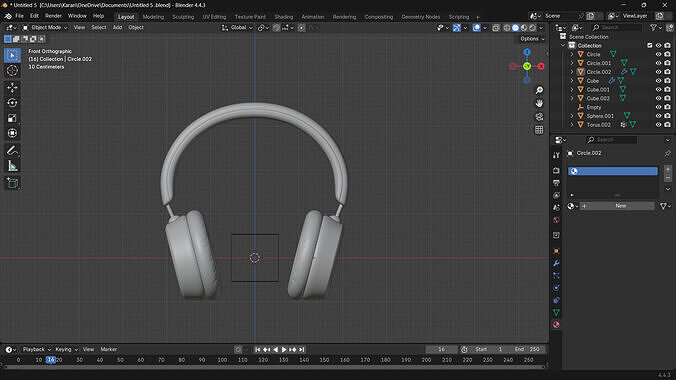Switch to the Shading workspace tab
Image resolution: width=676 pixels, height=380 pixels.
[284, 17]
